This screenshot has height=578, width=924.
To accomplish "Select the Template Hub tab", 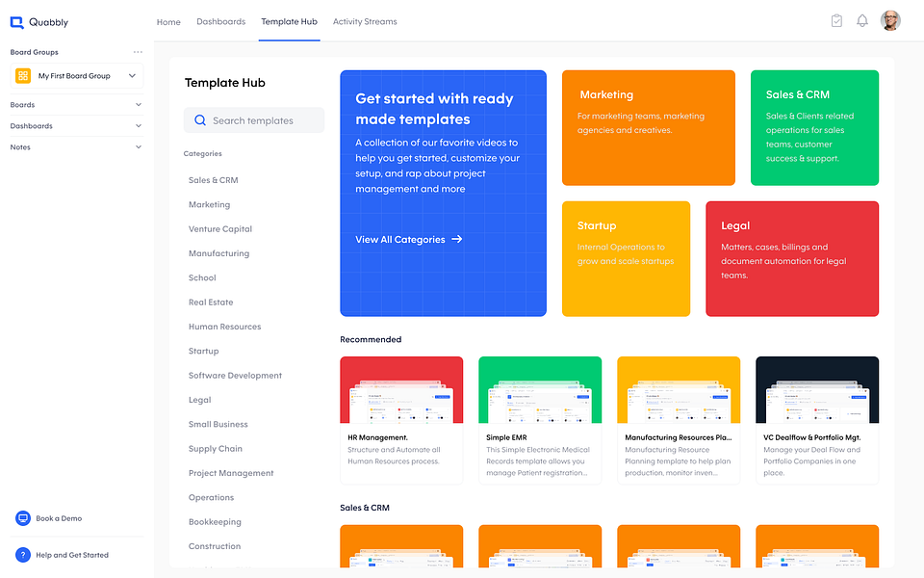I will coord(290,21).
